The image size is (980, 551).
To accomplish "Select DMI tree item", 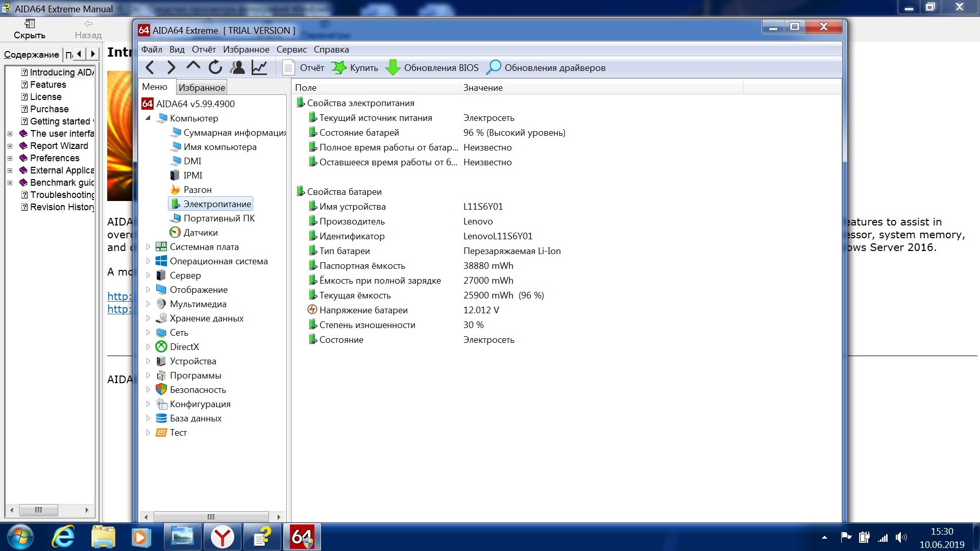I will pyautogui.click(x=186, y=161).
